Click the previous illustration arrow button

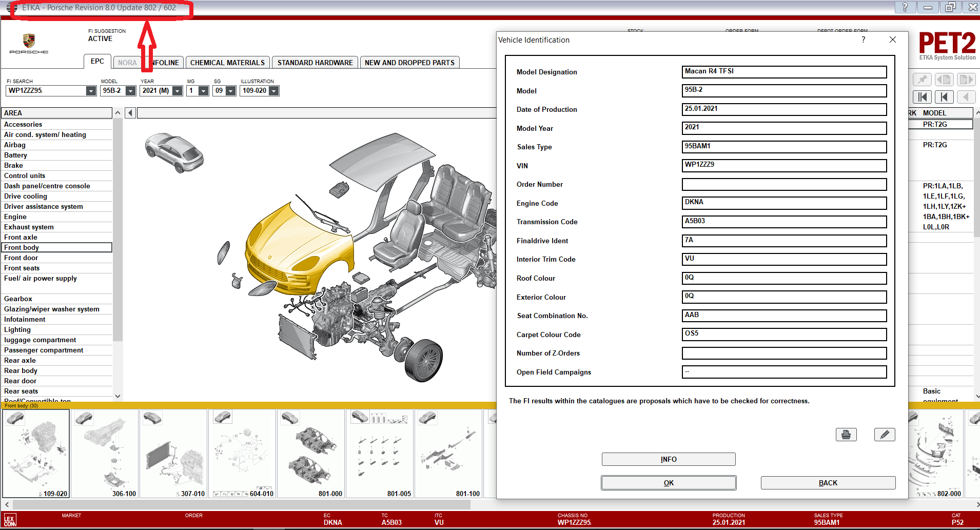944,97
